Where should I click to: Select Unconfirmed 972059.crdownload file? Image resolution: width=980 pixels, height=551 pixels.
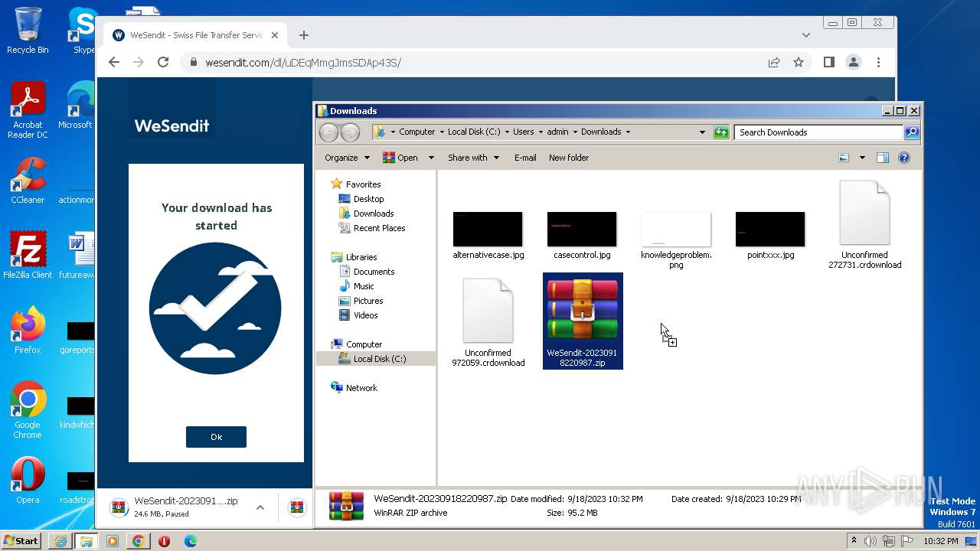[488, 323]
